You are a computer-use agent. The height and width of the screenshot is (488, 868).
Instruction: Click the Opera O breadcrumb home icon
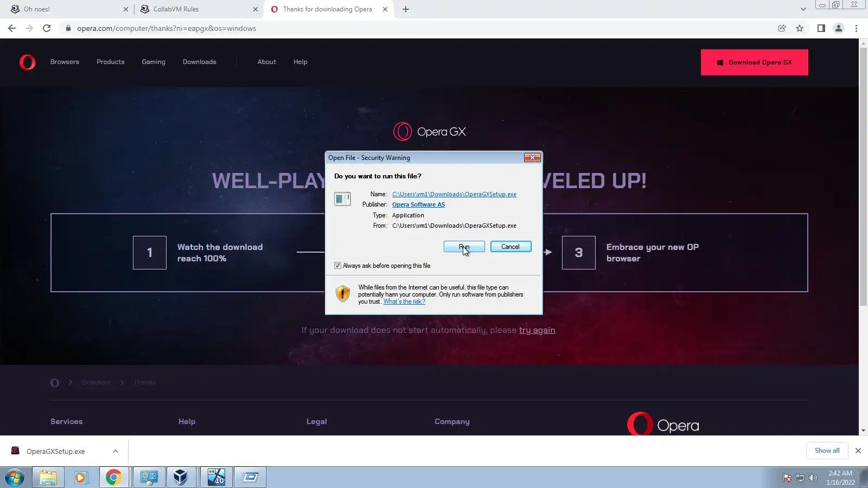(55, 383)
